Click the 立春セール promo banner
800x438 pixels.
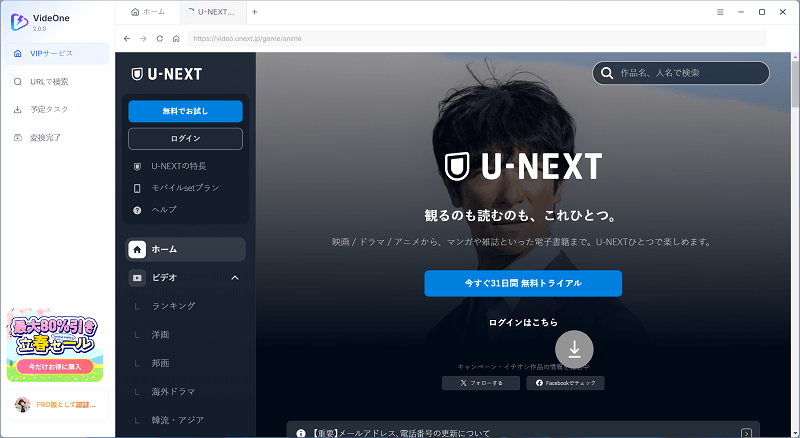click(x=55, y=344)
